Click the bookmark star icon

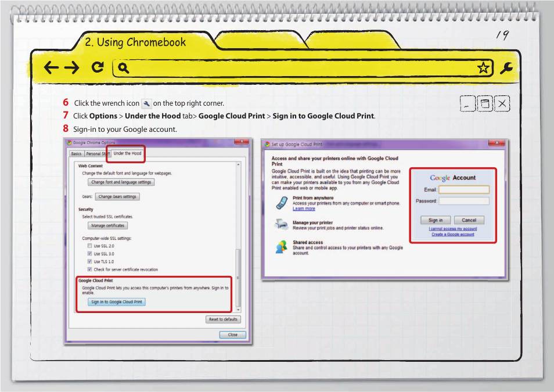coord(483,68)
